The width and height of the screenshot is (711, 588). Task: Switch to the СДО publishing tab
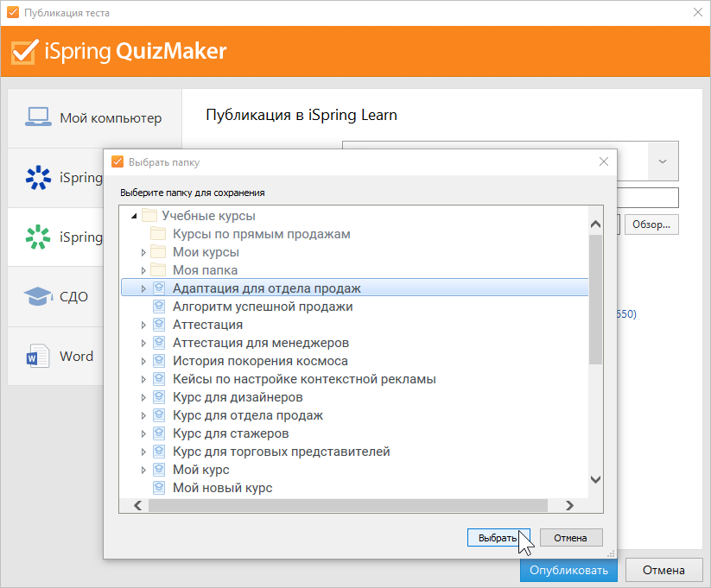pyautogui.click(x=55, y=296)
